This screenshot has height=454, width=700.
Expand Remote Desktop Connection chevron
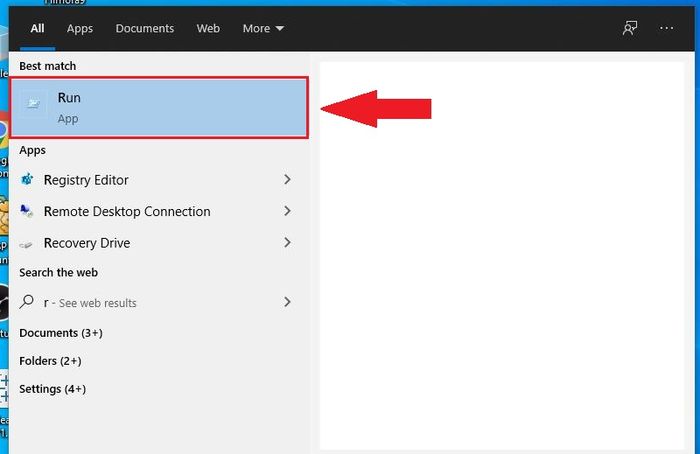tap(287, 211)
